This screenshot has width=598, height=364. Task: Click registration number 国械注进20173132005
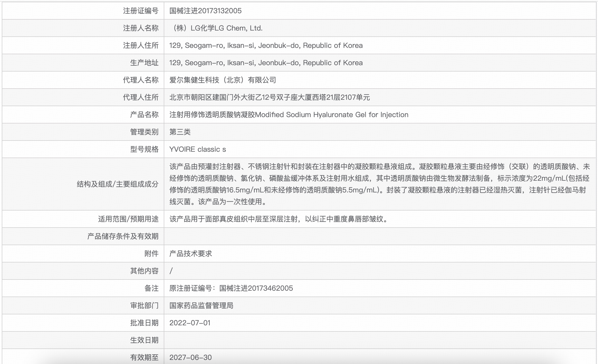tap(205, 11)
